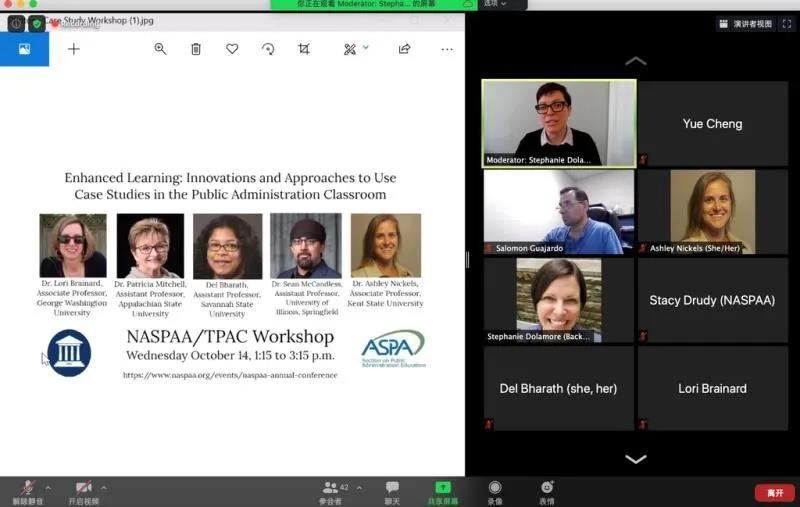Open the chat panel
800x507 pixels.
[392, 491]
